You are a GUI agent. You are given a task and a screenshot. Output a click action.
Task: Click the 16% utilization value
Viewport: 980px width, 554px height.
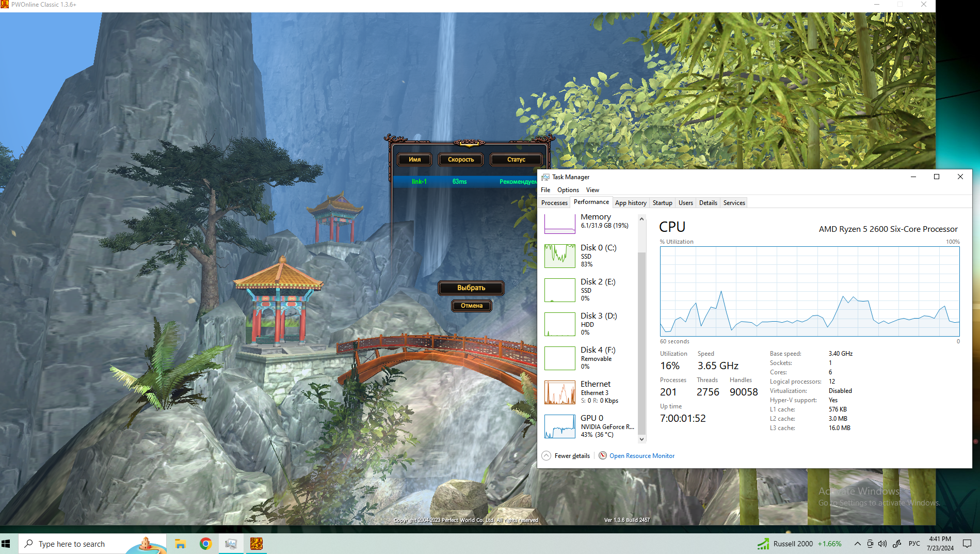click(670, 366)
